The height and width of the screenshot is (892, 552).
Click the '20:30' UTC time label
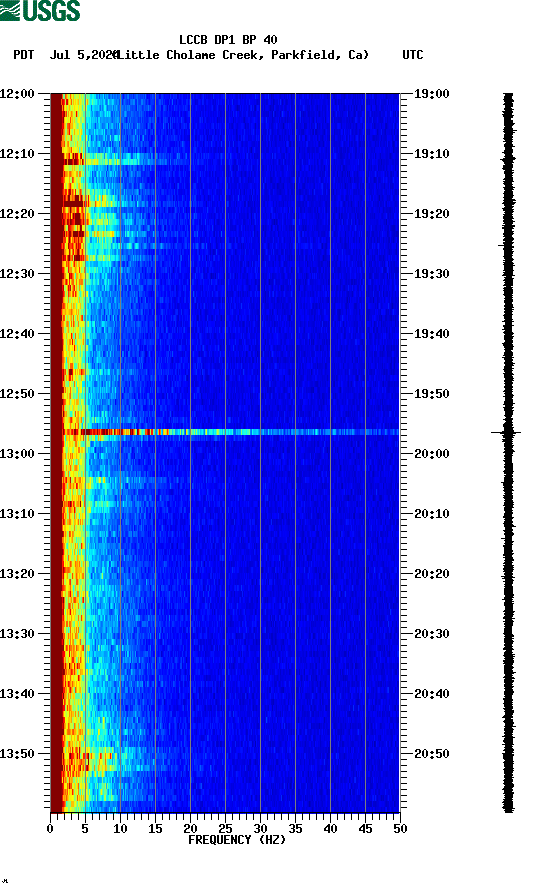(x=431, y=634)
